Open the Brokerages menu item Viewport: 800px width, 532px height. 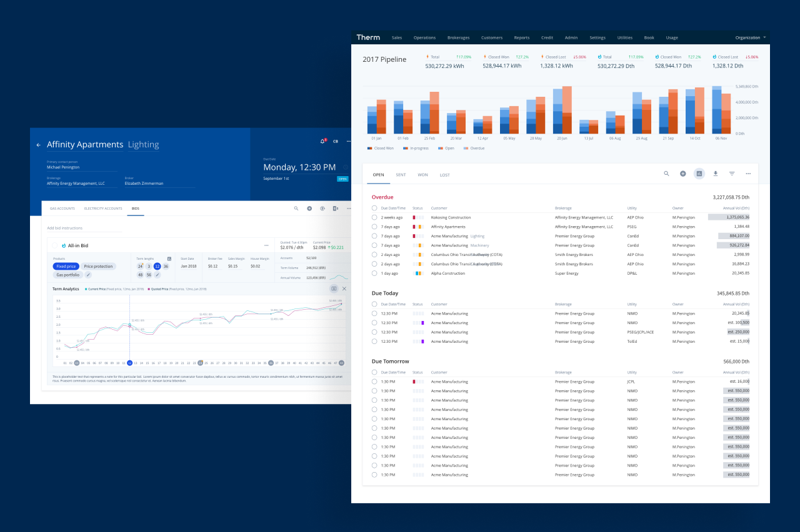(458, 37)
